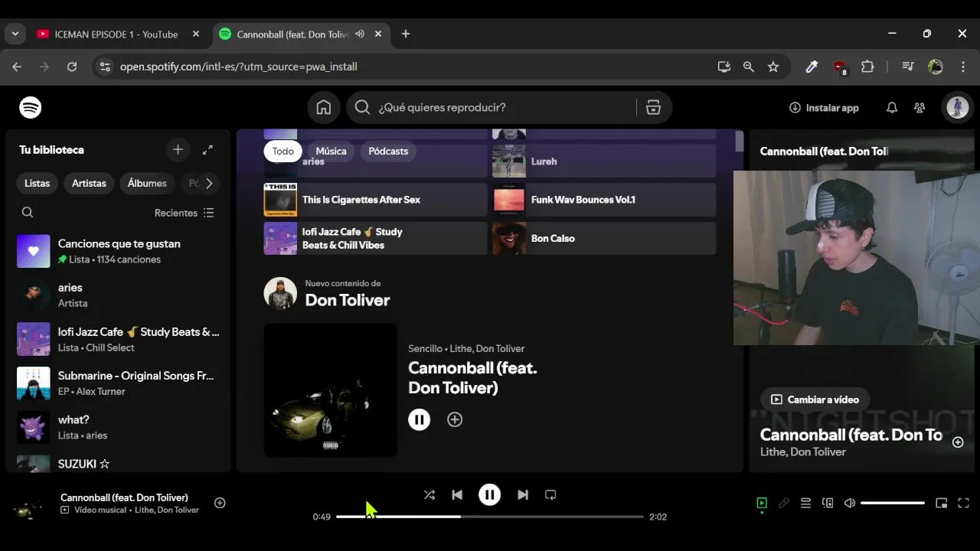980x551 pixels.
Task: Mute the volume speaker icon
Action: (x=850, y=503)
